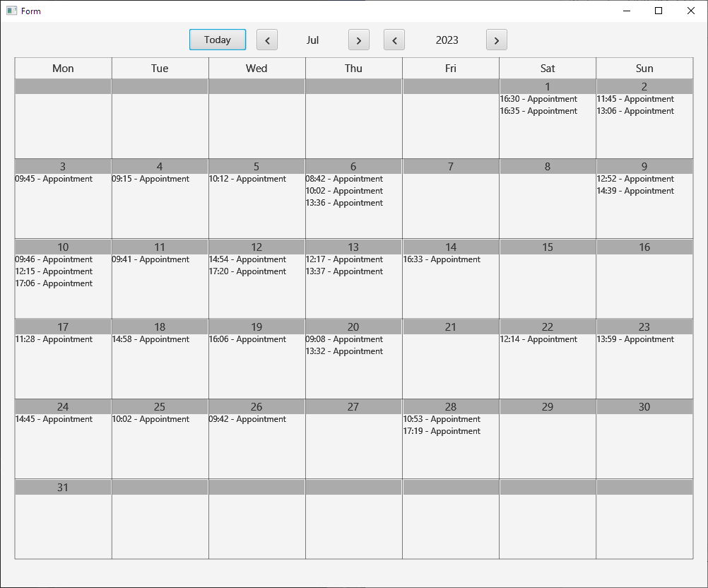Open the 09:08 appointment on day 20
This screenshot has width=708, height=588.
click(344, 339)
